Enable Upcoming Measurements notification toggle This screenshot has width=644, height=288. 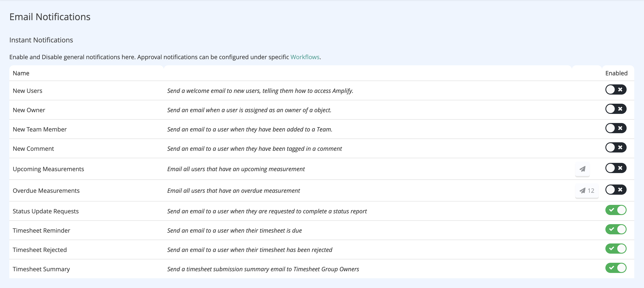[616, 168]
